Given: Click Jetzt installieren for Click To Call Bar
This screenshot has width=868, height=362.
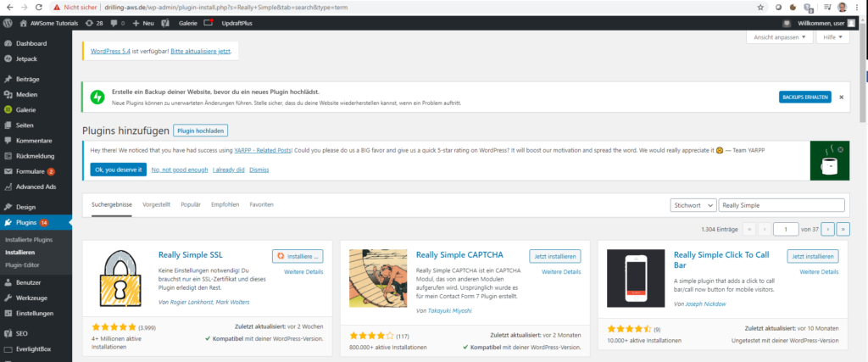Looking at the screenshot, I should click(813, 256).
